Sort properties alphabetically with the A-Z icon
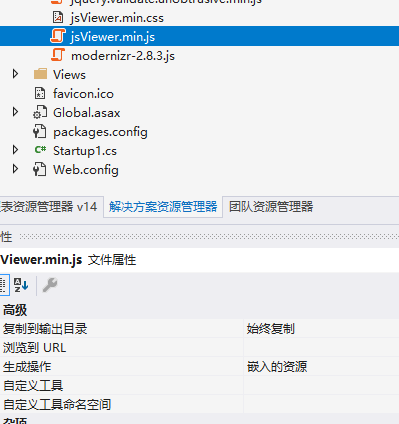Screen dimensions: 399x424 (x=21, y=285)
